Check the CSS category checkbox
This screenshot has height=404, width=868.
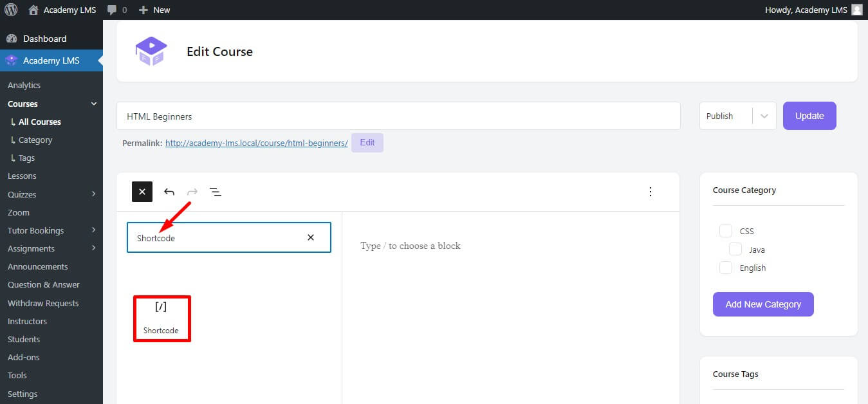726,231
